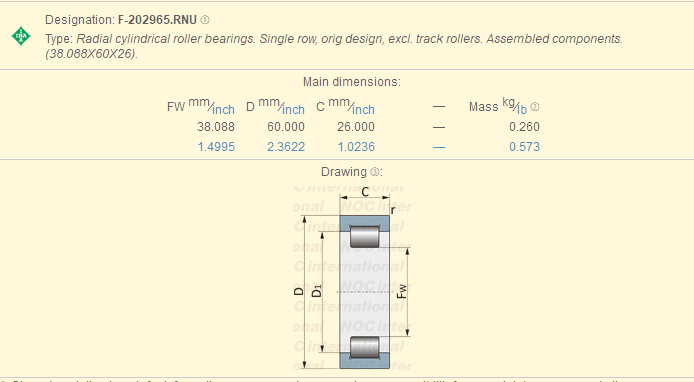Click the mass value 0.260
This screenshot has height=382, width=694.
(524, 127)
